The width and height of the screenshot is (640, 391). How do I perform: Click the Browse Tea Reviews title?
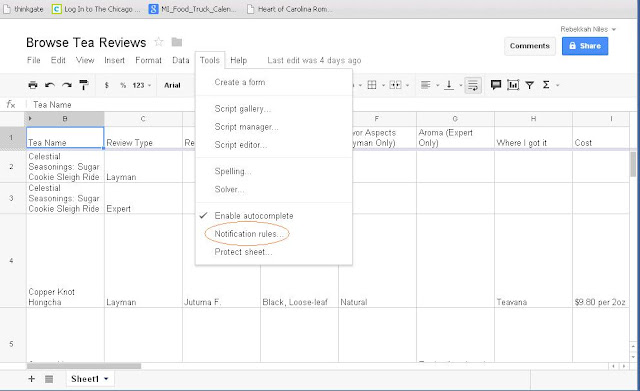pyautogui.click(x=86, y=42)
